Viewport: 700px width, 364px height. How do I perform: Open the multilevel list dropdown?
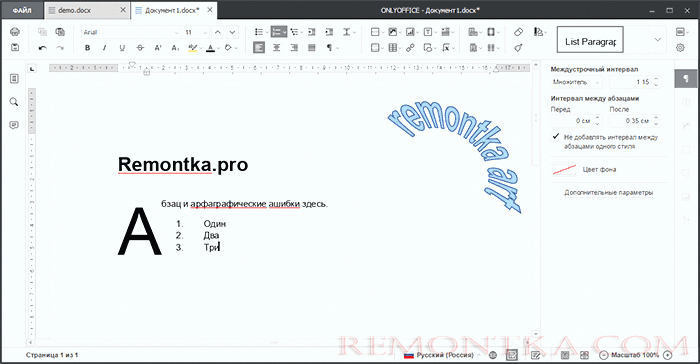point(302,33)
